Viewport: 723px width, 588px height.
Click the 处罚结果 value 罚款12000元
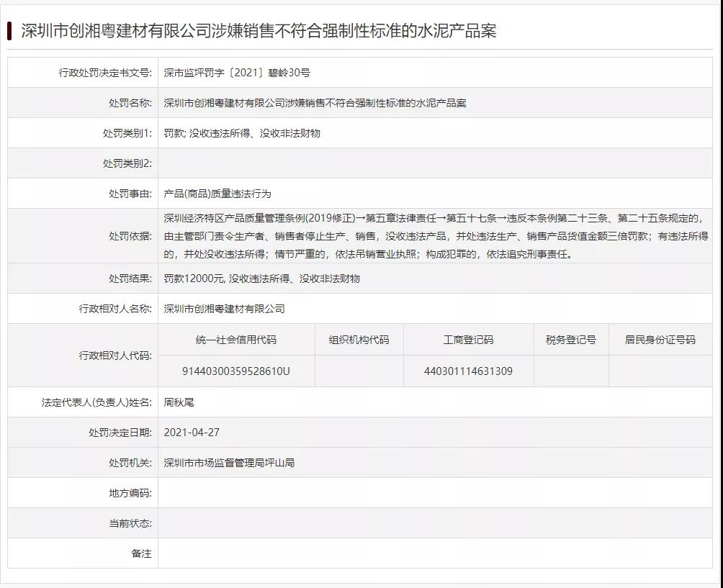(261, 279)
